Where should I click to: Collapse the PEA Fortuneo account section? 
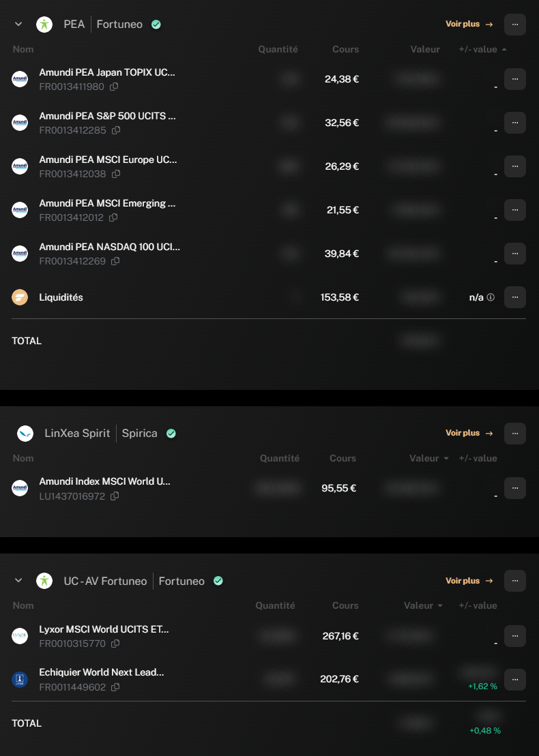pyautogui.click(x=18, y=24)
